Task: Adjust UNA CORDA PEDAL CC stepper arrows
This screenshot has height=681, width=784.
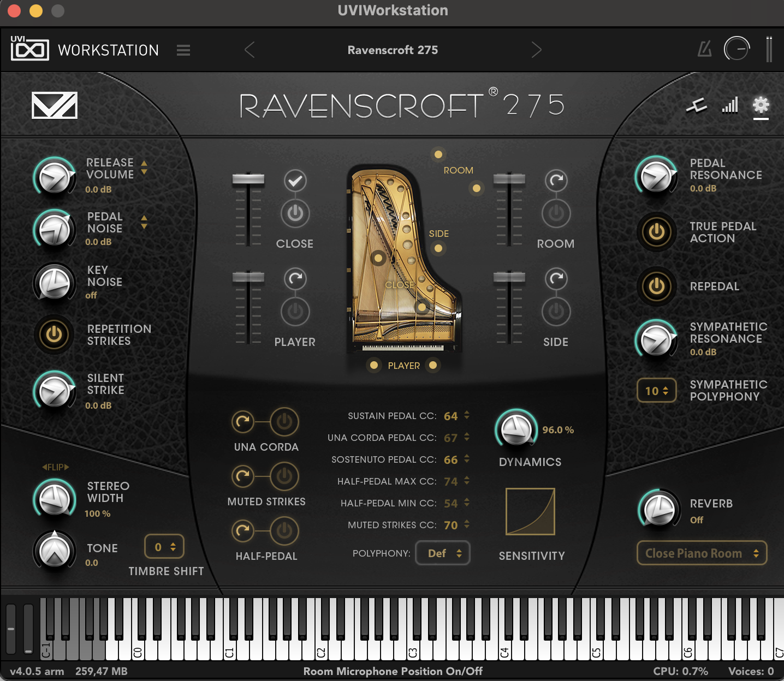Action: click(x=467, y=437)
